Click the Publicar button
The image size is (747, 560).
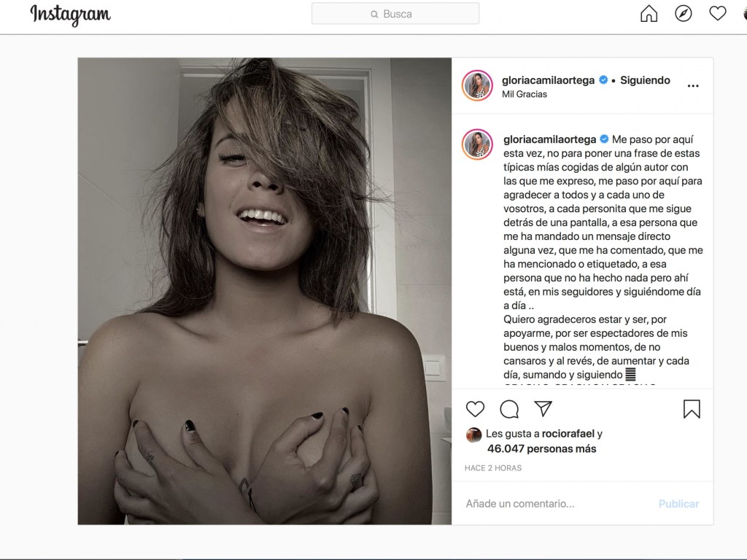(678, 504)
